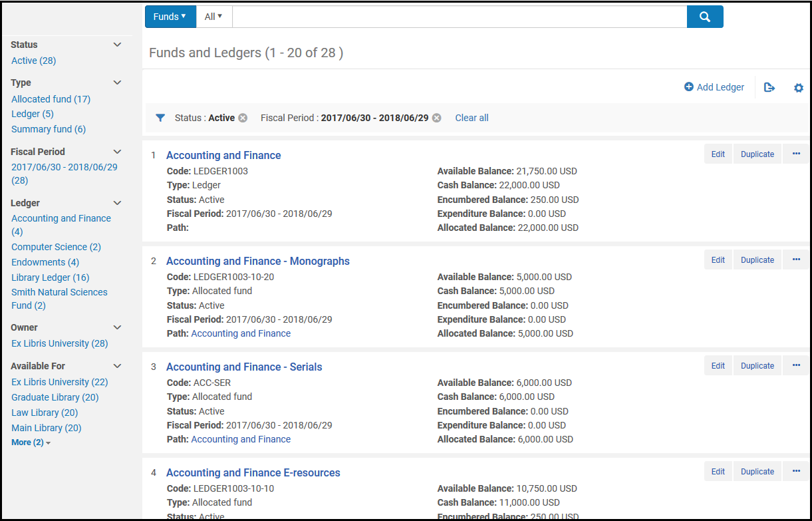Filter Available For Ex Libris University (22)
The height and width of the screenshot is (521, 812).
tap(59, 382)
